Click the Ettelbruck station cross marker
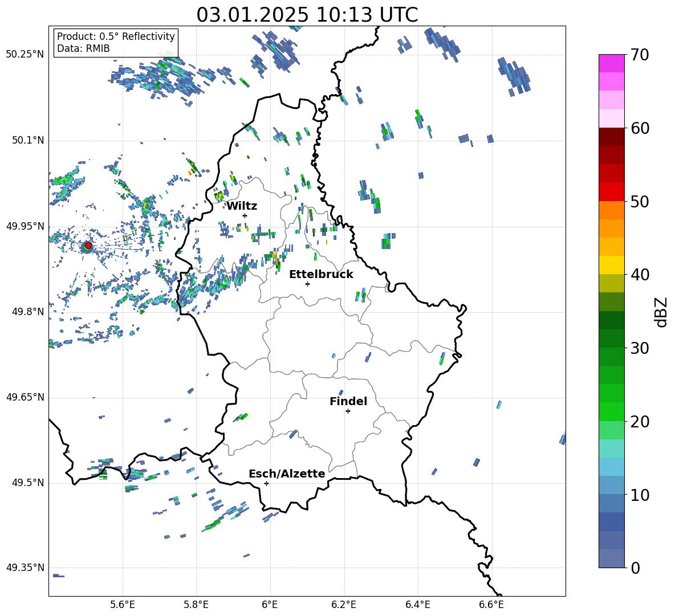675x616 pixels. [307, 284]
